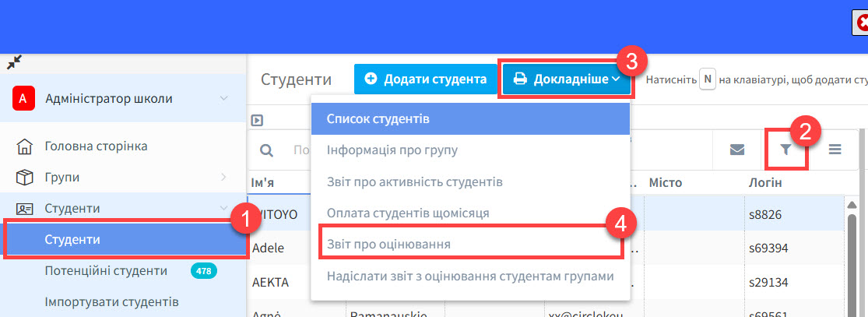Viewport: 868px width, 317px height.
Task: Select Оплата студентів щомісяця option
Action: click(408, 213)
